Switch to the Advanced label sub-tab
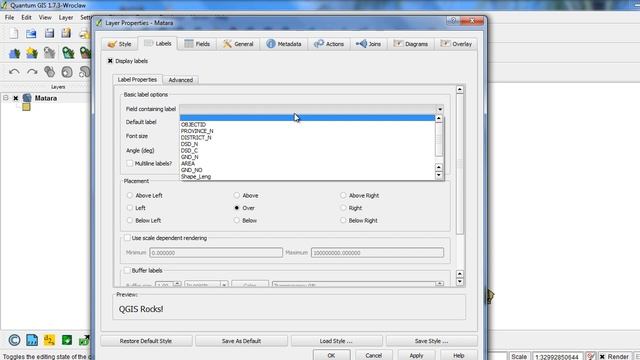 coord(180,80)
